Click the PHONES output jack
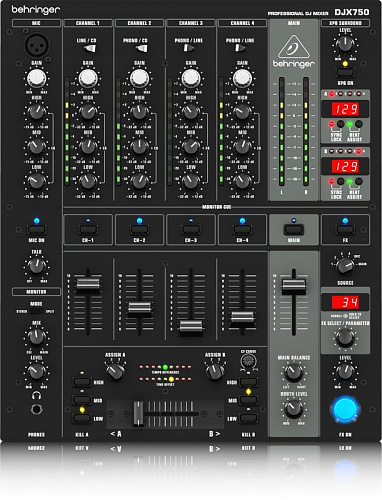This screenshot has height=500, width=382. tap(36, 409)
